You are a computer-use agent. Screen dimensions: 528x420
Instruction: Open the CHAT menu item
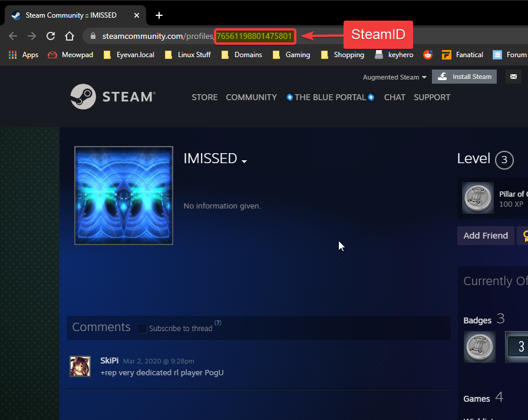395,97
